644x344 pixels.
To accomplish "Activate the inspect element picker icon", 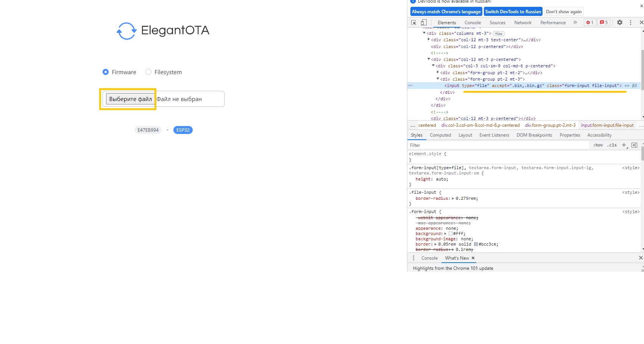I will pyautogui.click(x=413, y=23).
